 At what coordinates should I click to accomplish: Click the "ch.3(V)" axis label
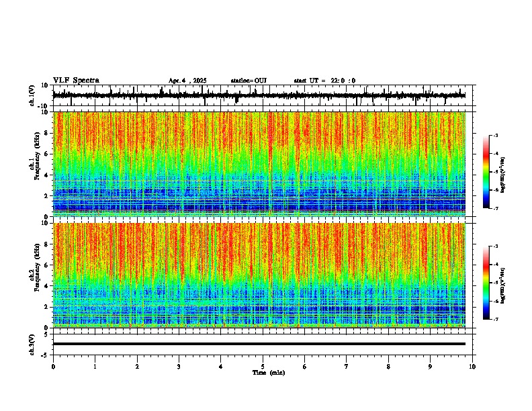click(x=32, y=345)
